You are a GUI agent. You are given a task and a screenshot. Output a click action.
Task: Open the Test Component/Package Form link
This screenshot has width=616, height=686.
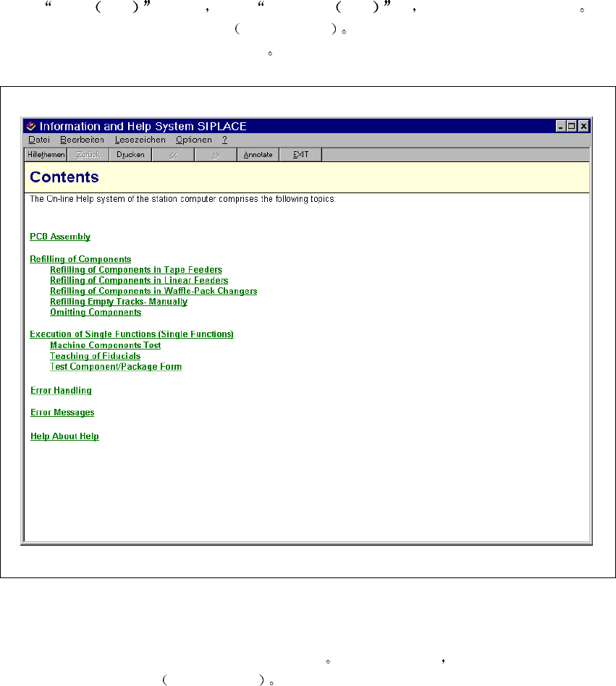click(116, 367)
